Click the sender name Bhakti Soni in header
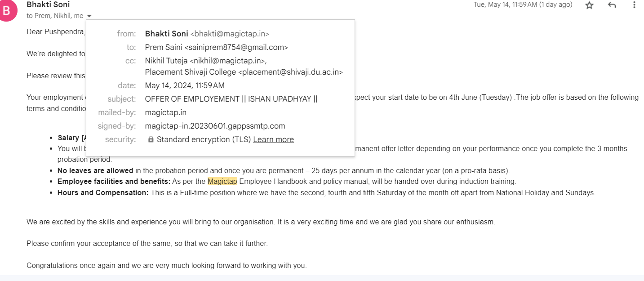Image resolution: width=644 pixels, height=281 pixels. coord(48,5)
